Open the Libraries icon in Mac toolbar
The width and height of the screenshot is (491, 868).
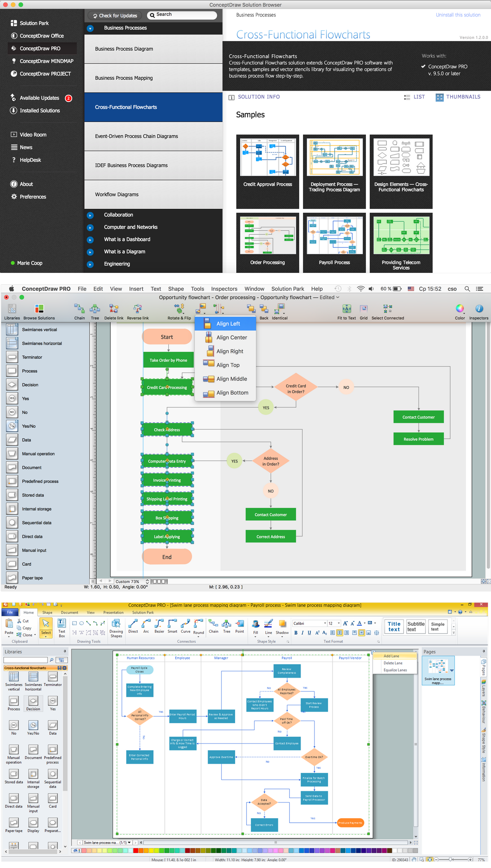pos(12,309)
